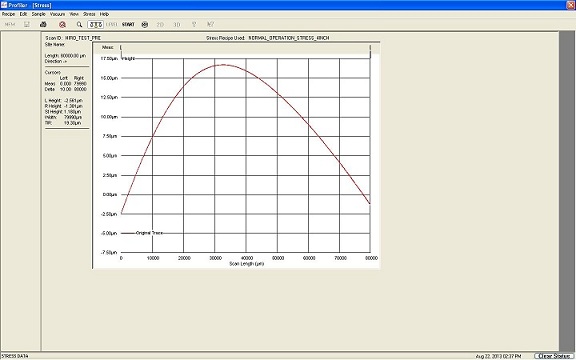Open the Sample menu
The height and width of the screenshot is (360, 576).
point(39,14)
